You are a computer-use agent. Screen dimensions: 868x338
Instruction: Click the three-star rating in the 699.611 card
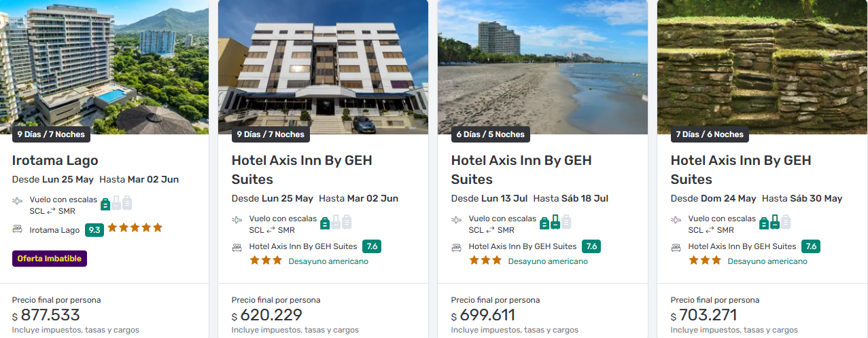(x=485, y=261)
